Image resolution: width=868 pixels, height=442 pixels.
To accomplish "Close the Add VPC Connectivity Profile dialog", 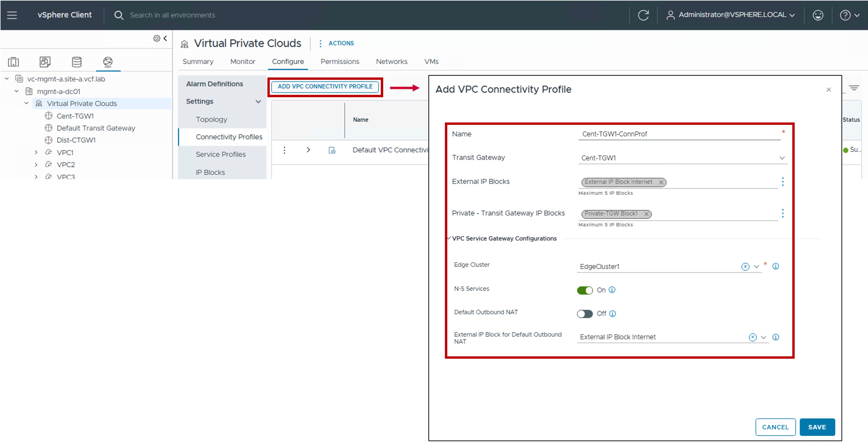I will (x=829, y=89).
